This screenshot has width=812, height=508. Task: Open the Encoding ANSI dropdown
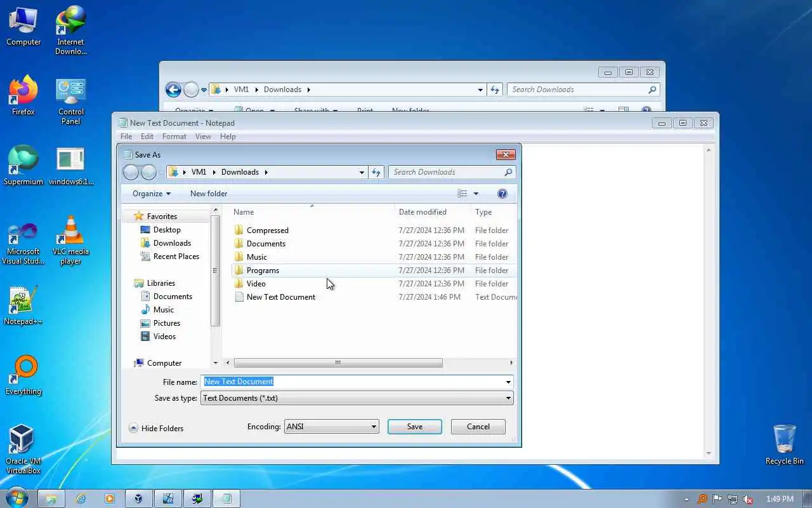[x=332, y=427]
